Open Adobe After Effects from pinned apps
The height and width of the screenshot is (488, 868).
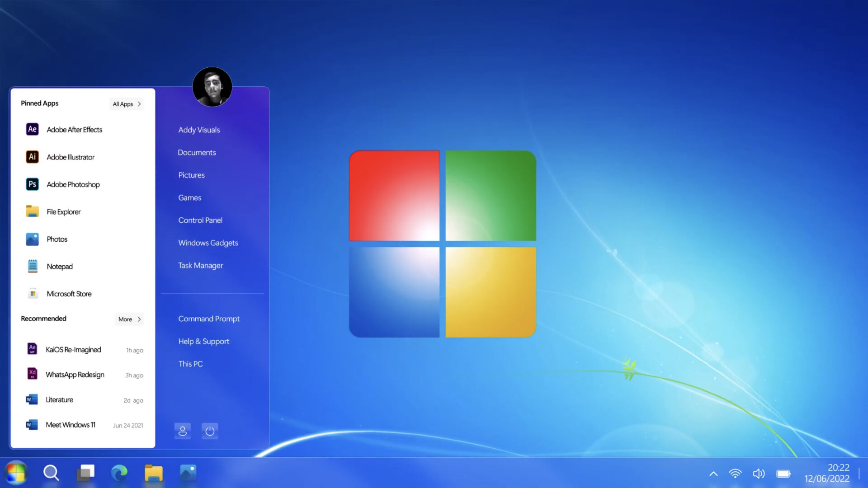point(74,129)
